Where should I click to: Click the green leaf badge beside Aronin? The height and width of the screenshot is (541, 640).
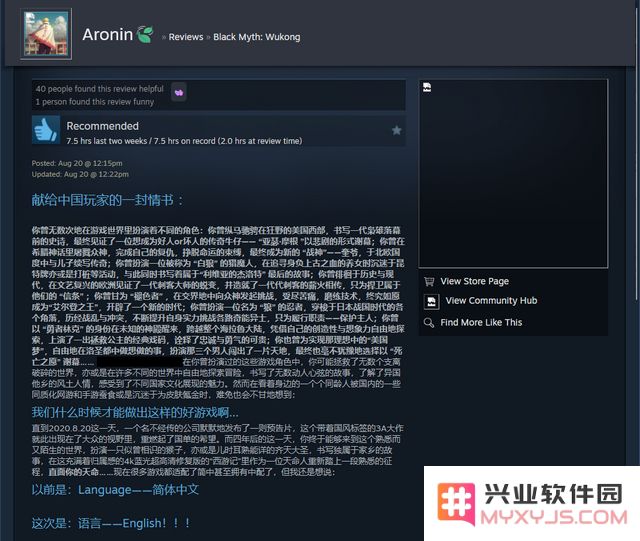pyautogui.click(x=145, y=34)
